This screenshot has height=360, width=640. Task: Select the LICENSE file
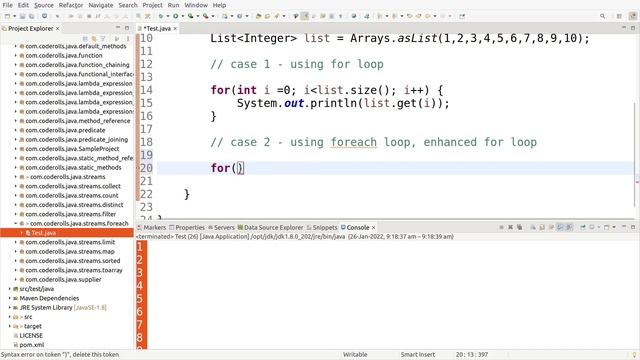(x=31, y=335)
